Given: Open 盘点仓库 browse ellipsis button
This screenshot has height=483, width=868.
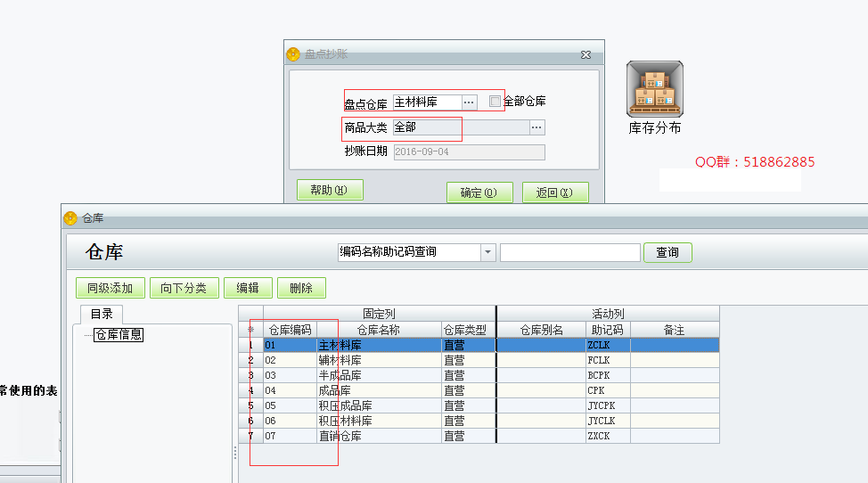Looking at the screenshot, I should click(x=470, y=102).
